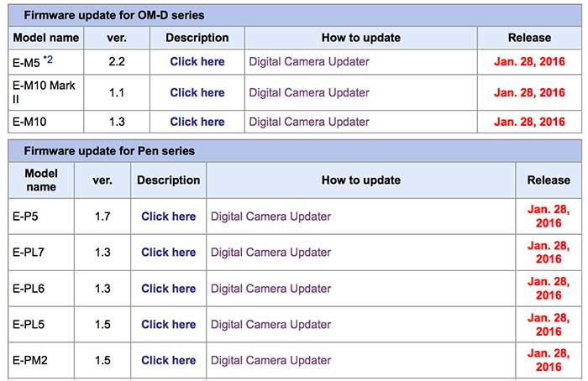Open Digital Camera Updater in the E-M10 row

tap(309, 122)
